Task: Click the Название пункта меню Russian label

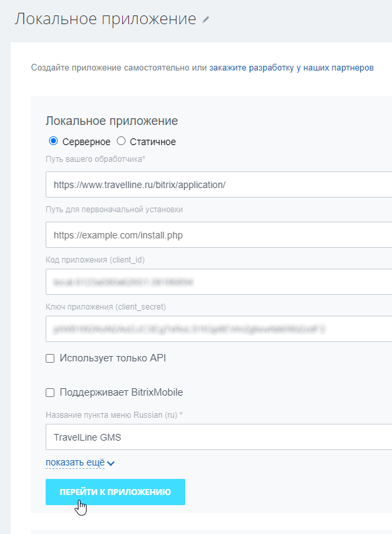Action: point(114,415)
